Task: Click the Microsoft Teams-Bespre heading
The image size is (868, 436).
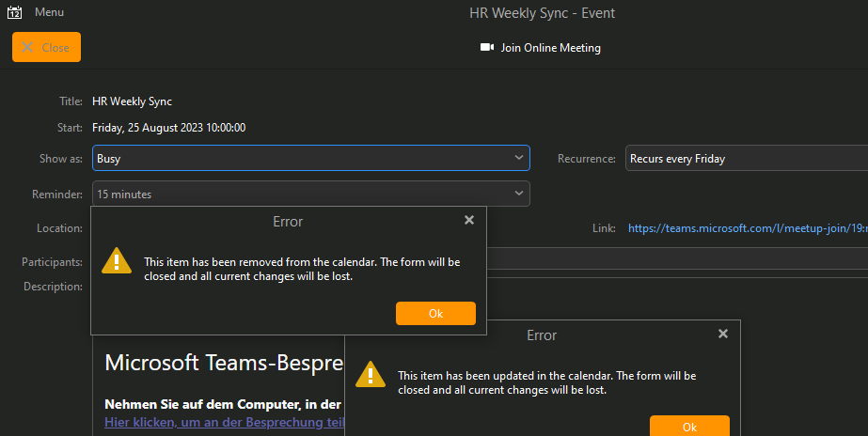Action: 224,363
